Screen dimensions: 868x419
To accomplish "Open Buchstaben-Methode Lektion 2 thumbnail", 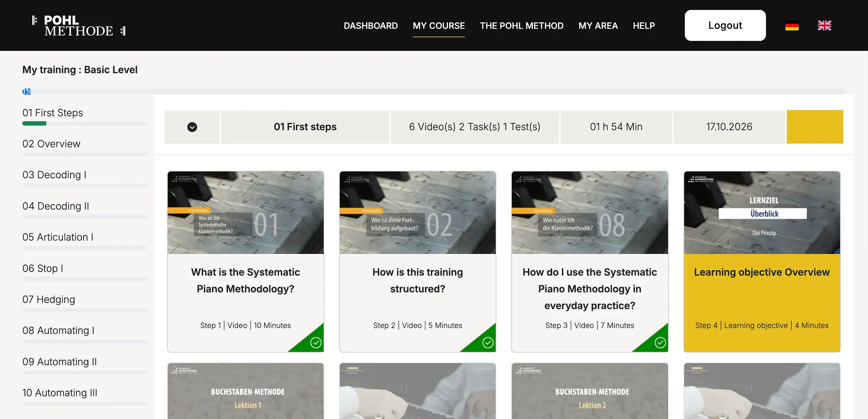I will tap(590, 391).
